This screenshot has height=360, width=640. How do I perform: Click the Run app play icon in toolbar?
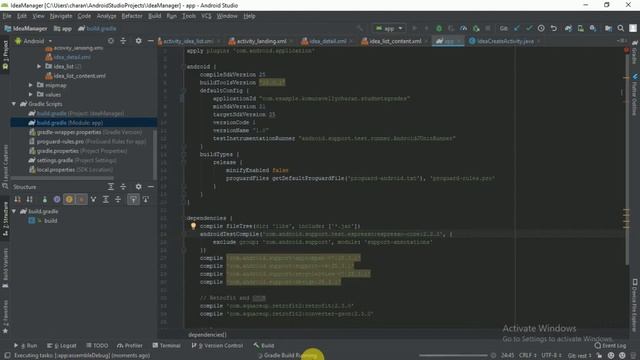[414, 28]
